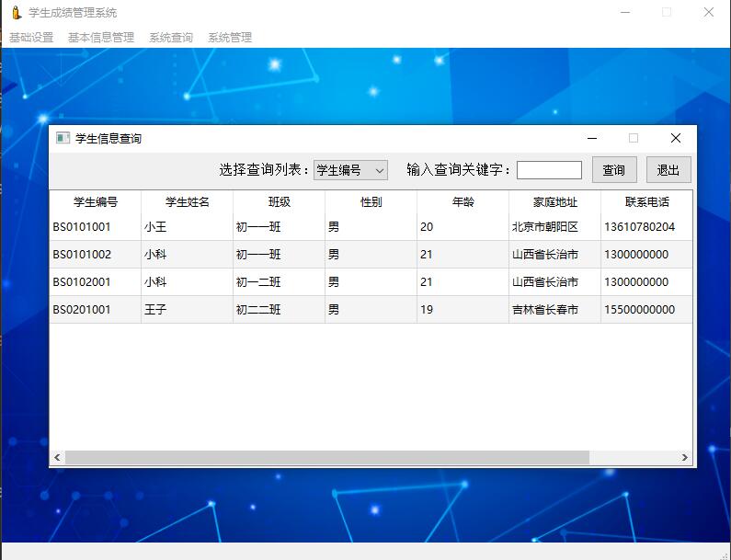Click the app icon in main title bar
731x560 pixels.
click(16, 13)
